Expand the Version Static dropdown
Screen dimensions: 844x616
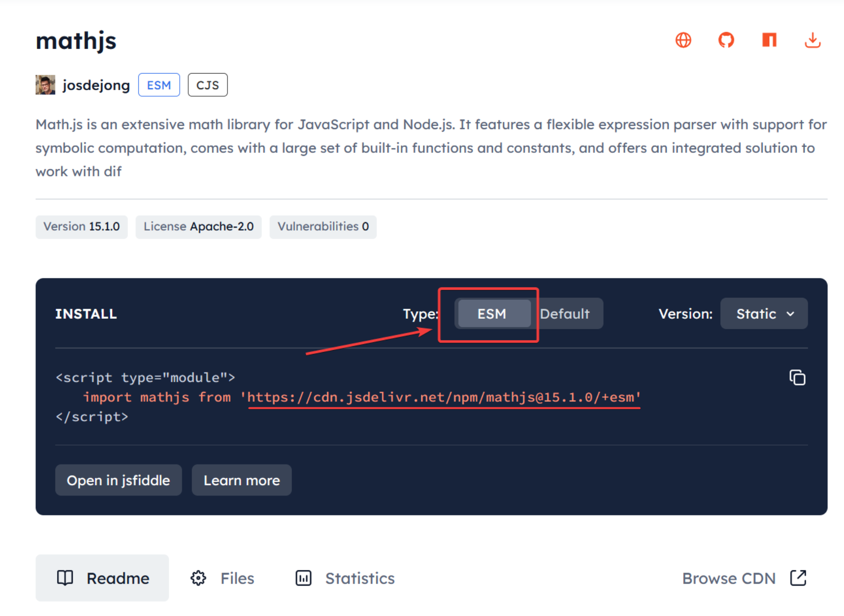tap(764, 314)
